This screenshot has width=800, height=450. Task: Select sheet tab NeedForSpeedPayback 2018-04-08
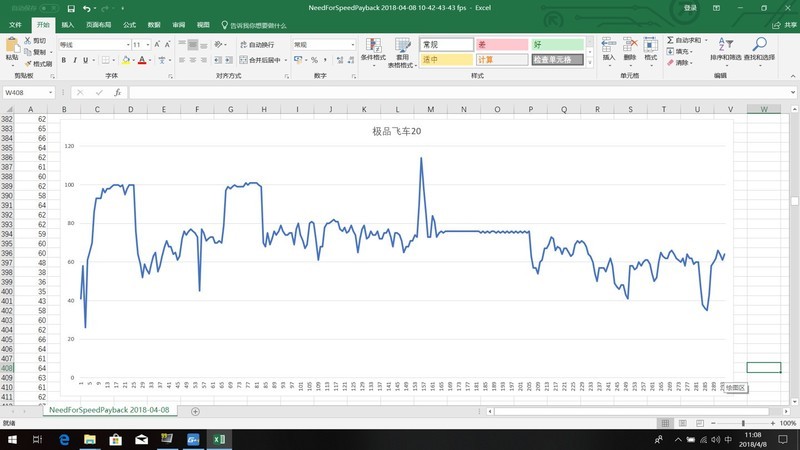coord(109,410)
